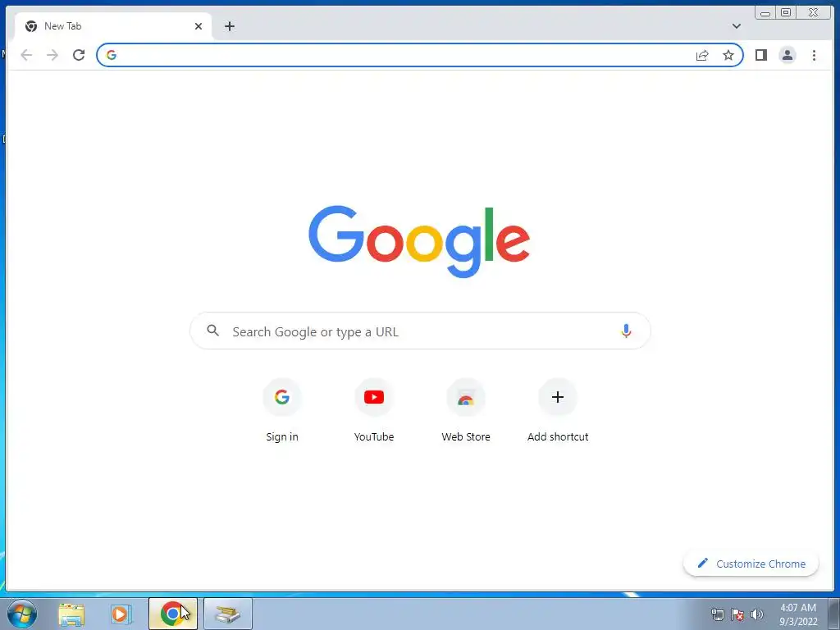This screenshot has height=630, width=840.
Task: Open the YouTube shortcut
Action: click(x=374, y=411)
